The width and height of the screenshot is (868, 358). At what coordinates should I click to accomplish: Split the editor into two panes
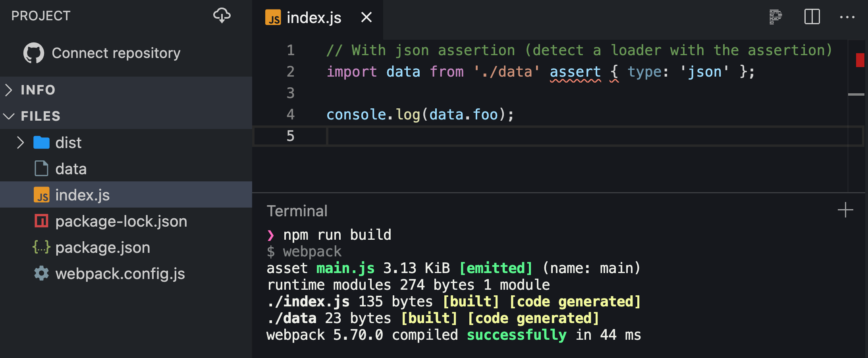(x=812, y=17)
